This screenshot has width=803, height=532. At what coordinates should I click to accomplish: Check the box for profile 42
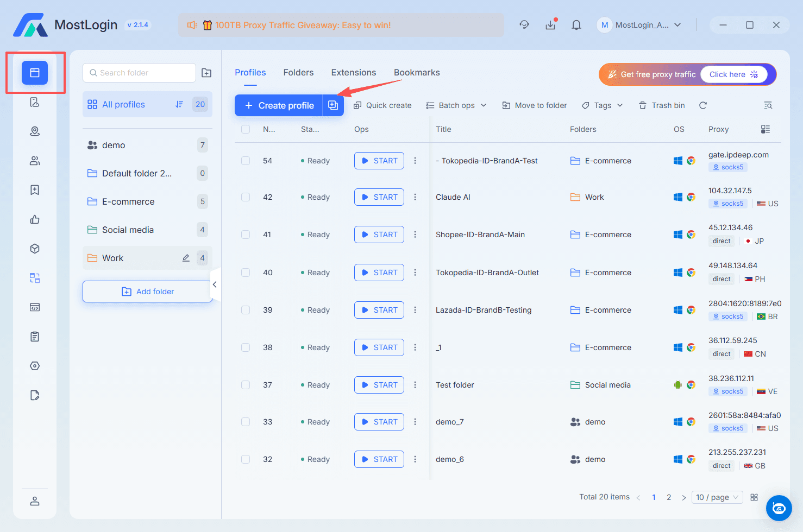point(246,197)
